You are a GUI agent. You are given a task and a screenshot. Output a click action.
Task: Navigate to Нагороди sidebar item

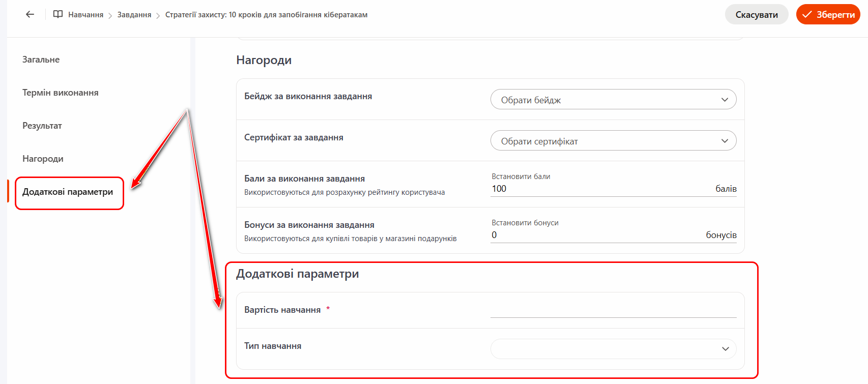(x=43, y=159)
